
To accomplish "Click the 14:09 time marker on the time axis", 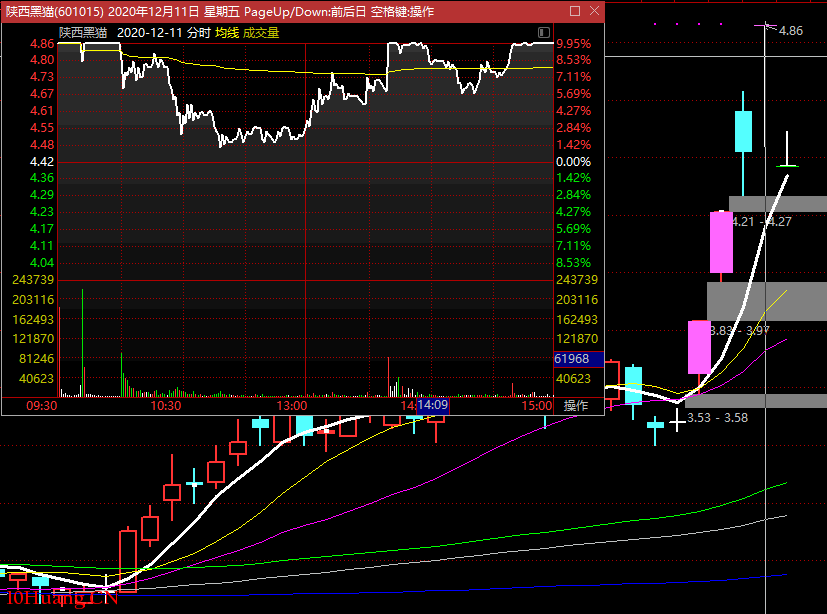I will tap(432, 406).
